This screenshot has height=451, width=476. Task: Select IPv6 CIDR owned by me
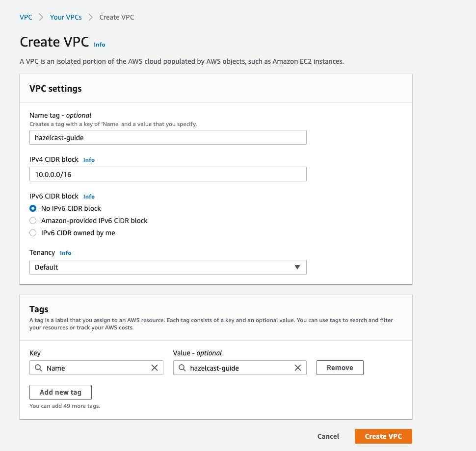[33, 233]
